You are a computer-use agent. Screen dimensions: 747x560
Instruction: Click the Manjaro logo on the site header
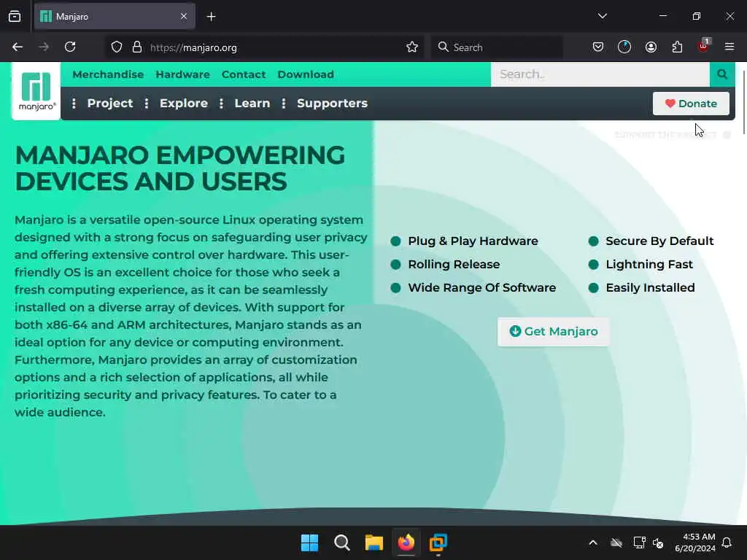point(36,91)
